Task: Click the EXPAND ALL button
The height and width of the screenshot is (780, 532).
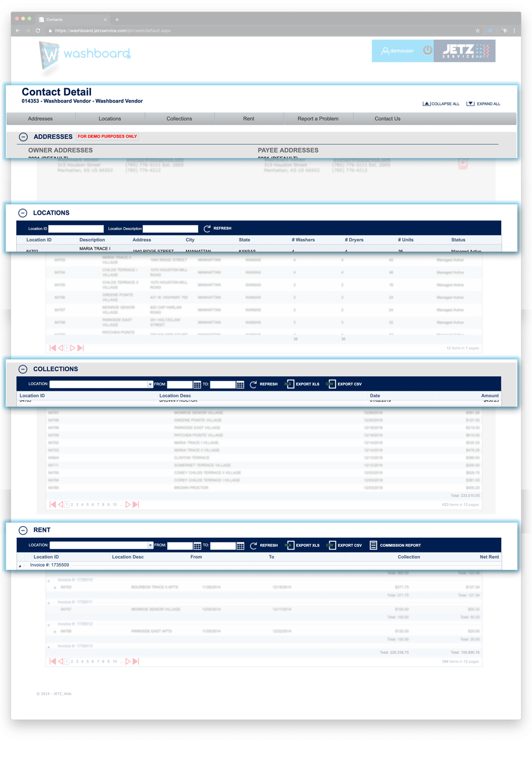Action: 484,103
